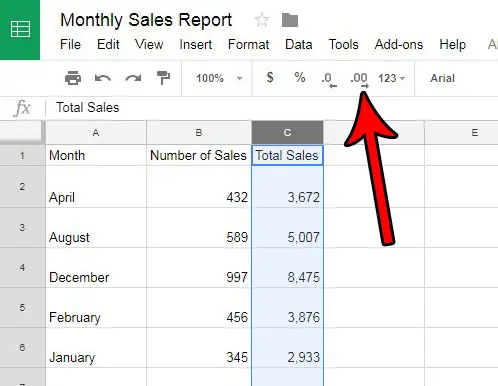Image resolution: width=498 pixels, height=386 pixels.
Task: Select the Paint format tool
Action: tap(163, 78)
